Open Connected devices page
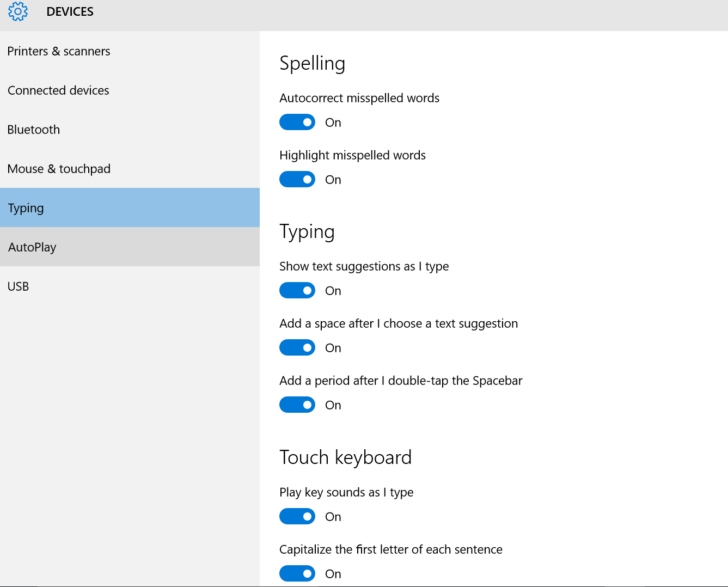Screen dimensions: 728x587 pos(130,90)
